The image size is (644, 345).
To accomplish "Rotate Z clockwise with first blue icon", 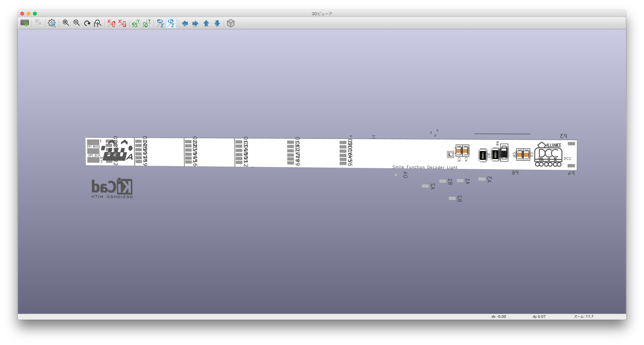I will coord(160,23).
